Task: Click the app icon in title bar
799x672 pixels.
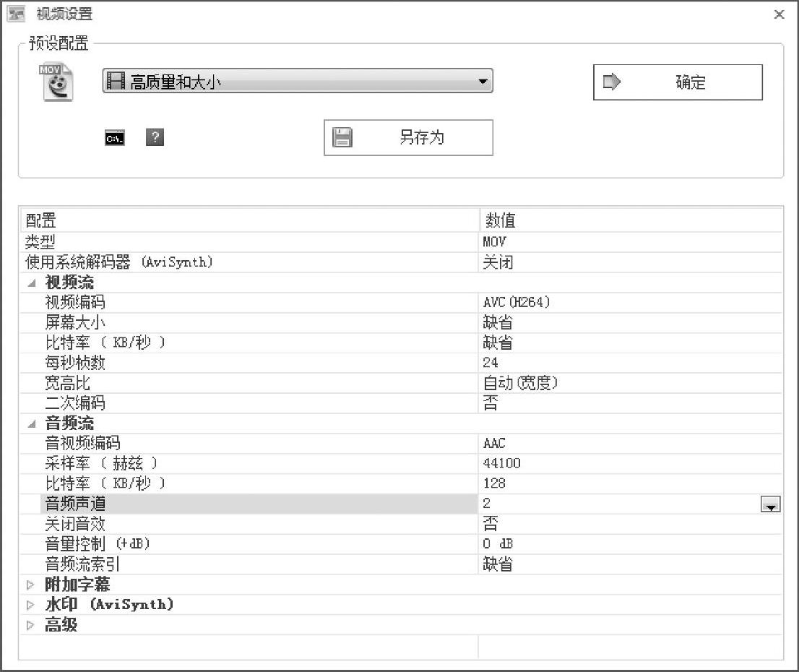Action: pos(16,14)
